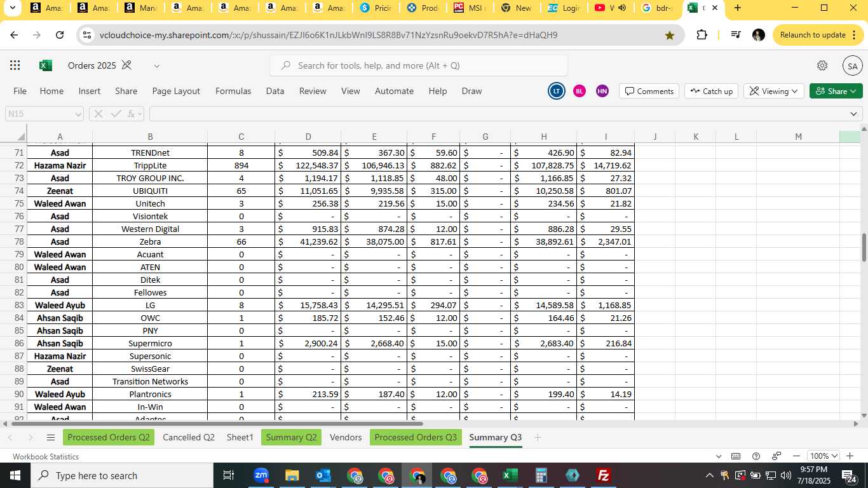868x488 pixels.
Task: Open the Comments pane
Action: click(x=649, y=91)
